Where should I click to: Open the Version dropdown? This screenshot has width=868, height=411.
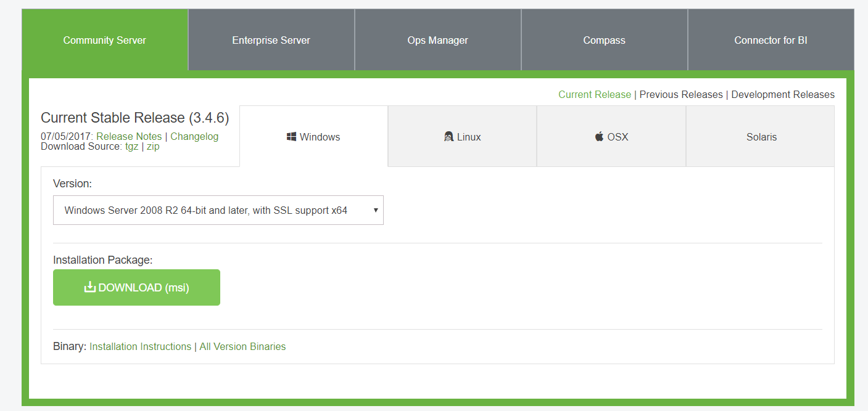pyautogui.click(x=218, y=210)
